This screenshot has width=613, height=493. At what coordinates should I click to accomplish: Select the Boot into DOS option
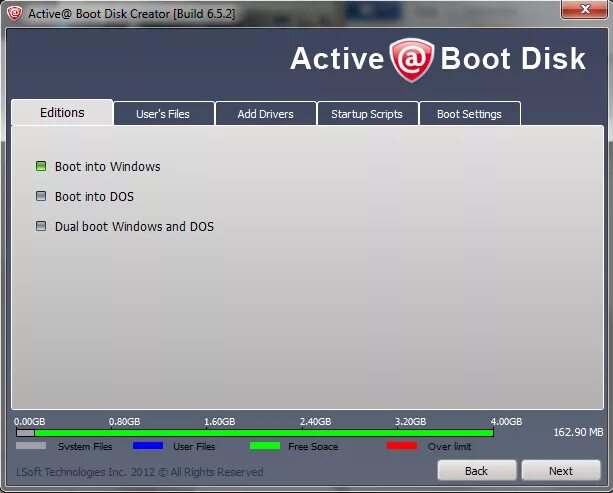coord(85,196)
